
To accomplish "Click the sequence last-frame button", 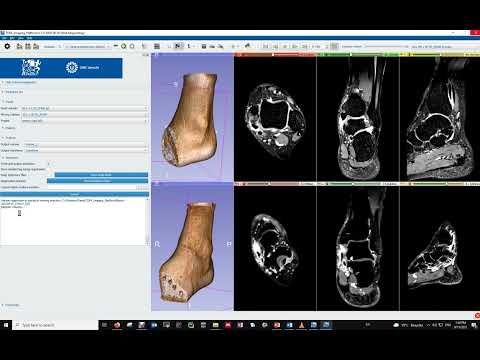I will tap(305, 46).
